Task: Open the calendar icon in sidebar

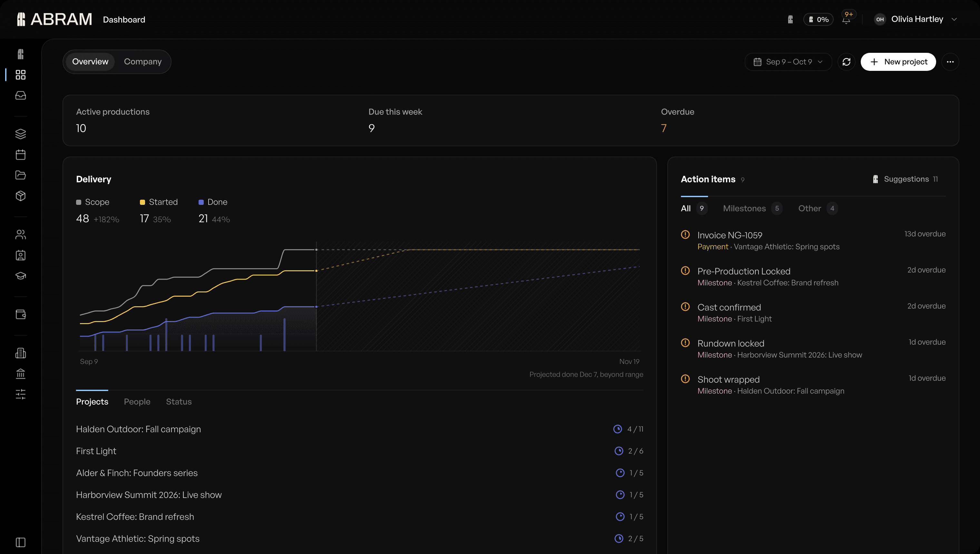Action: [x=21, y=155]
